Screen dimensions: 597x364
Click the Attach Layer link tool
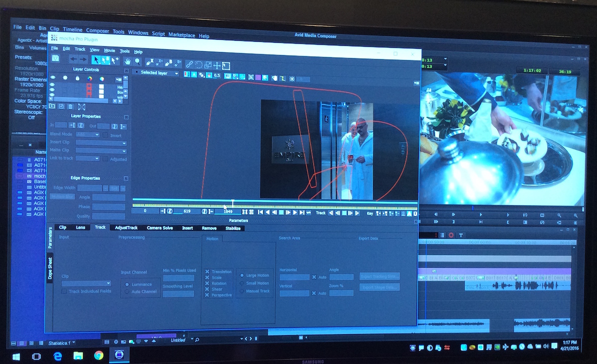pyautogui.click(x=189, y=64)
